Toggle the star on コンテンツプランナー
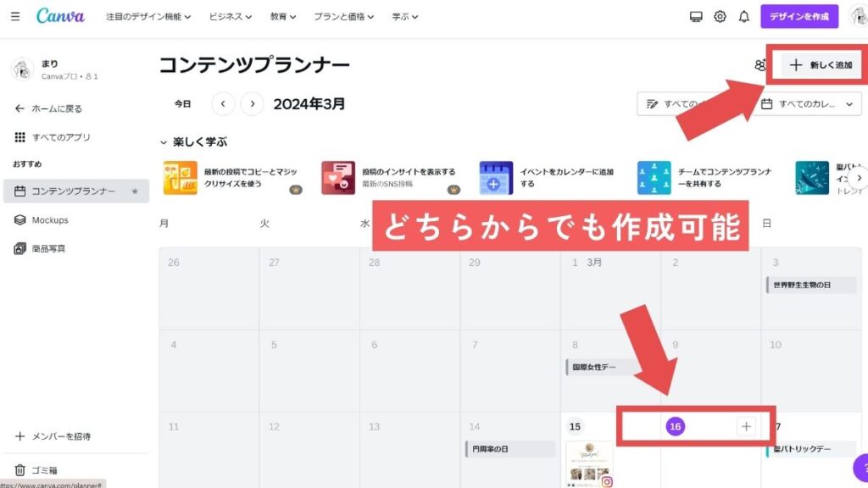The height and width of the screenshot is (488, 868). [x=135, y=191]
